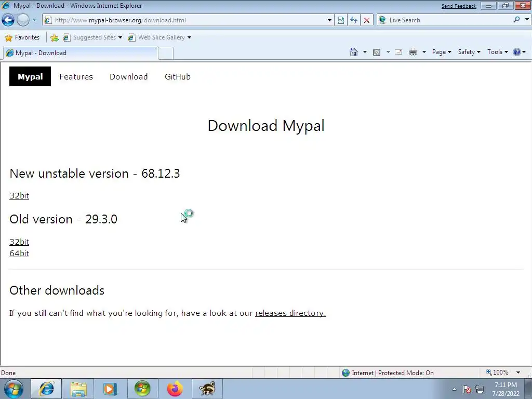Click the 100% zoom level button
Screen dimensions: 532x399
(497, 373)
